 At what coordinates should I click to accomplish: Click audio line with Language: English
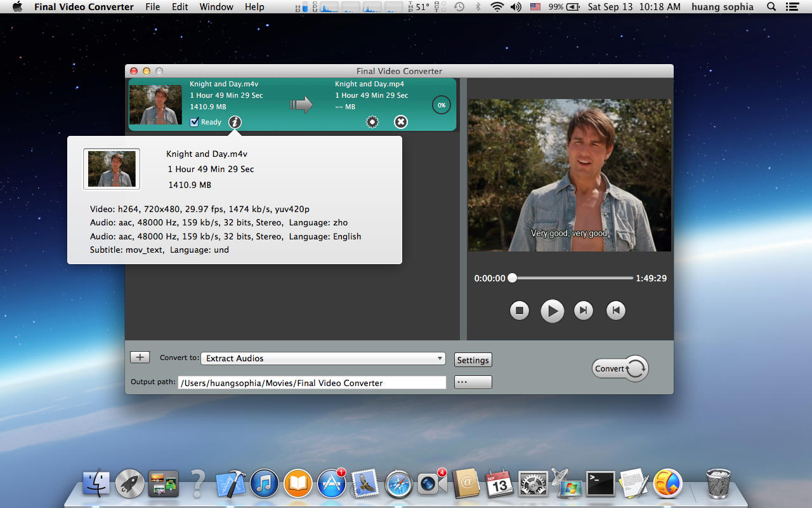tap(226, 236)
